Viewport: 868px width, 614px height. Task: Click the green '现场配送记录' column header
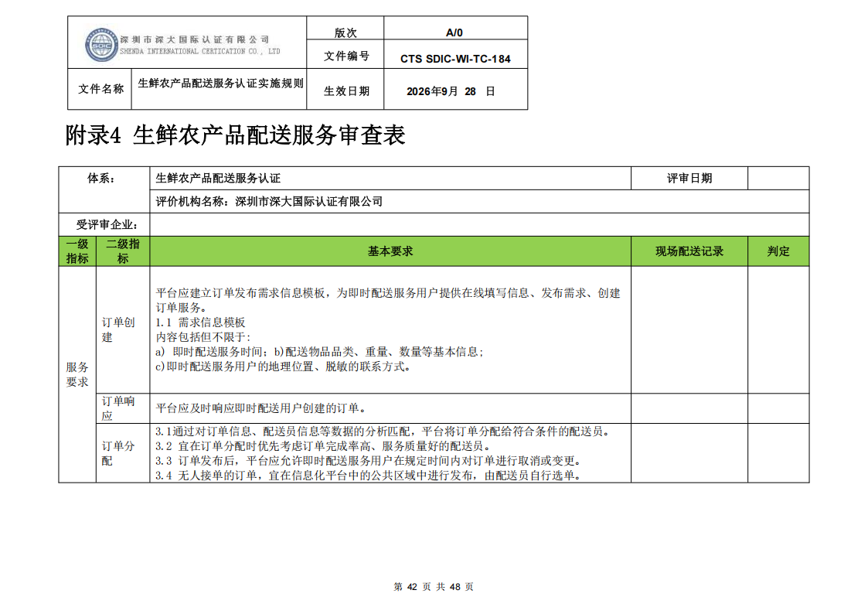(x=689, y=251)
